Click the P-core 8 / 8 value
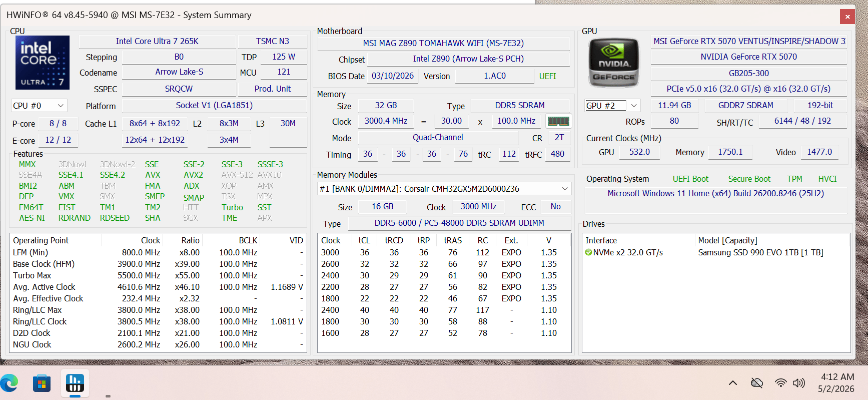Viewport: 868px width, 400px height. [58, 124]
